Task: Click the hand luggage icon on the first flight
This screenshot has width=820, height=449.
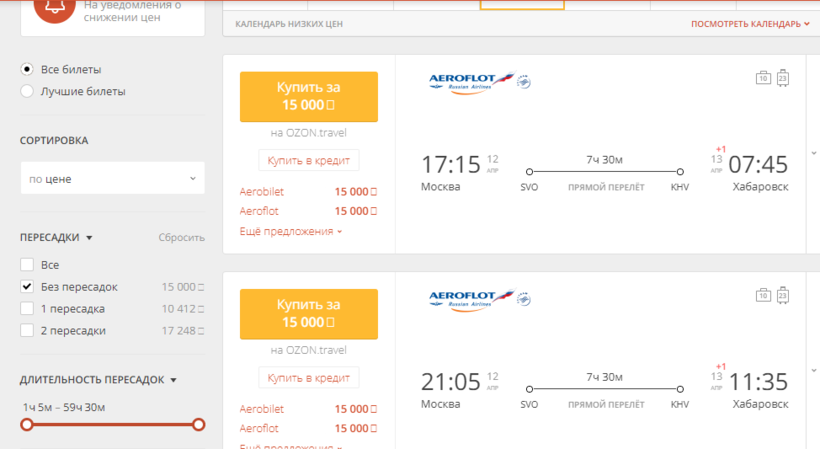Action: pyautogui.click(x=763, y=78)
